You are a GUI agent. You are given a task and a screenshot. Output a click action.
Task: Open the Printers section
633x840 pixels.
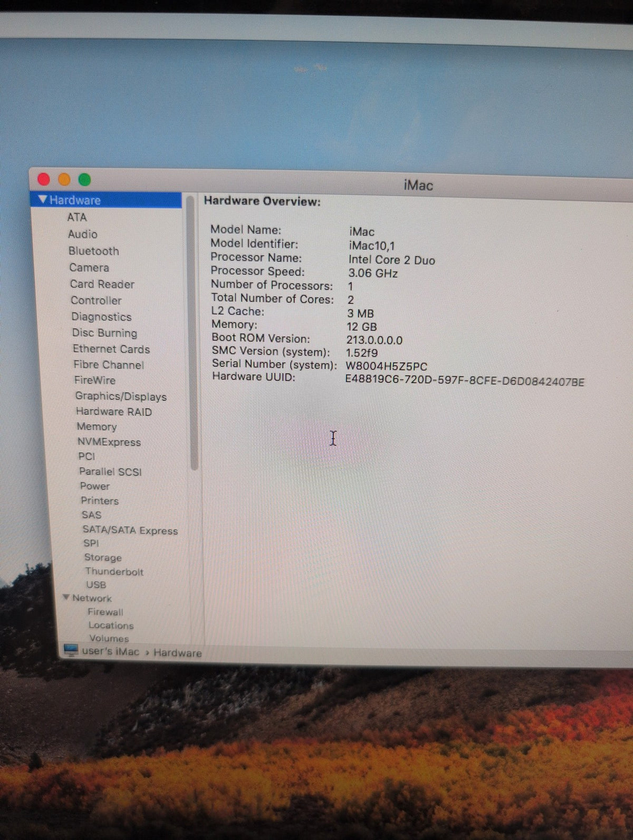coord(100,501)
